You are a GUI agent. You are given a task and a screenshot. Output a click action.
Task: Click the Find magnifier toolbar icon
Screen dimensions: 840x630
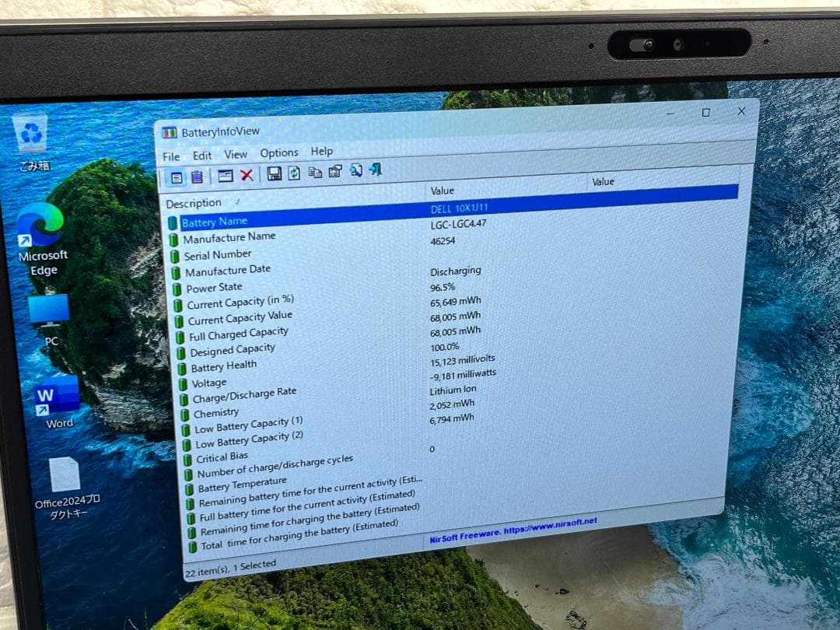click(355, 170)
